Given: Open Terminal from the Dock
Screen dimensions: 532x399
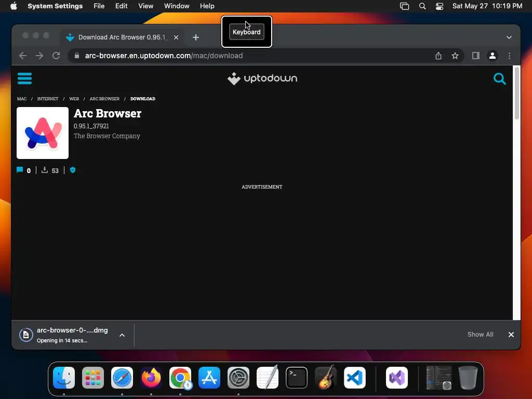Looking at the screenshot, I should click(297, 378).
